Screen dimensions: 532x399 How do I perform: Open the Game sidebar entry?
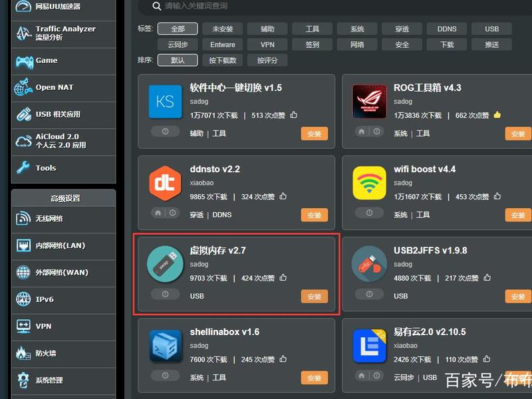point(63,61)
